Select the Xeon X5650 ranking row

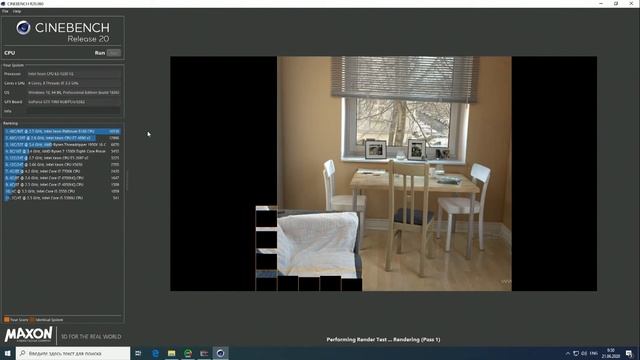62,164
